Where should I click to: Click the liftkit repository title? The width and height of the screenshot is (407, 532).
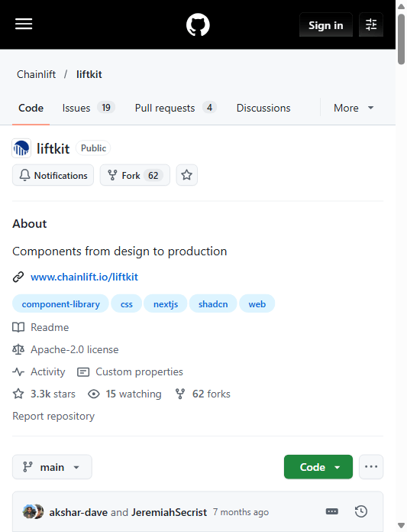(53, 148)
